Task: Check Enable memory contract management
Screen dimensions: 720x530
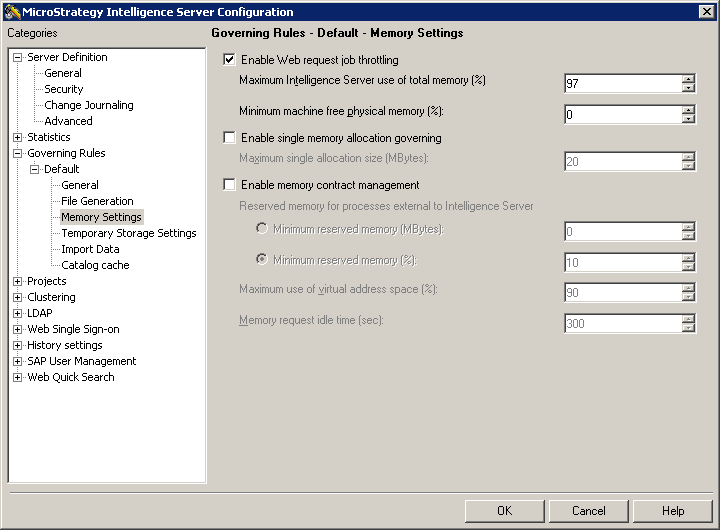Action: pyautogui.click(x=229, y=185)
